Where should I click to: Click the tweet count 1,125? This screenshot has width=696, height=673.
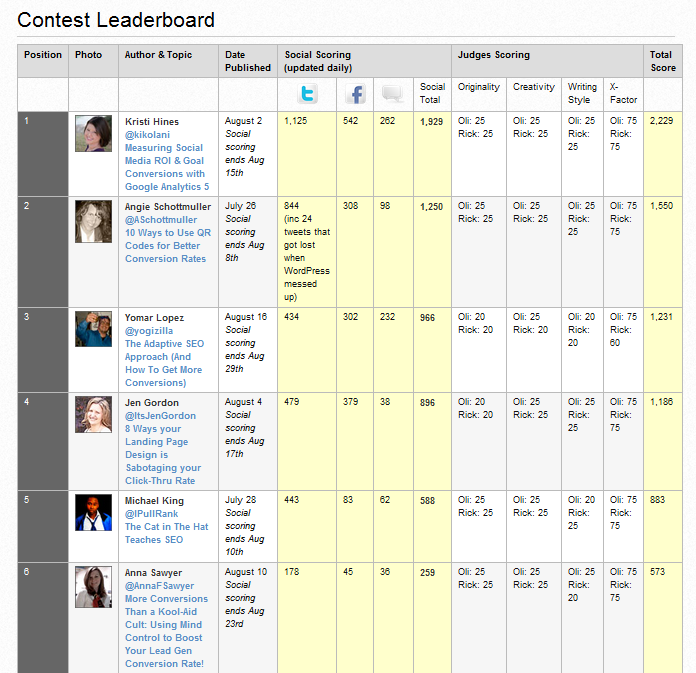coord(296,121)
